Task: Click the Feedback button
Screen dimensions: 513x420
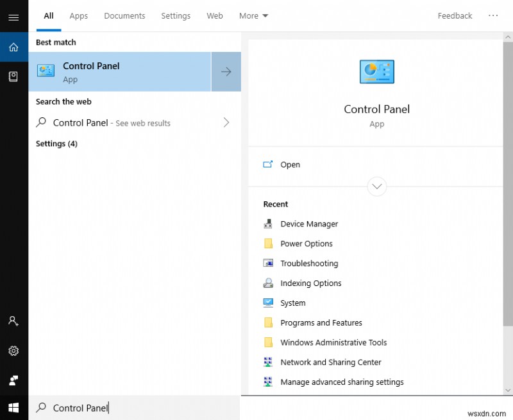Action: (x=455, y=15)
